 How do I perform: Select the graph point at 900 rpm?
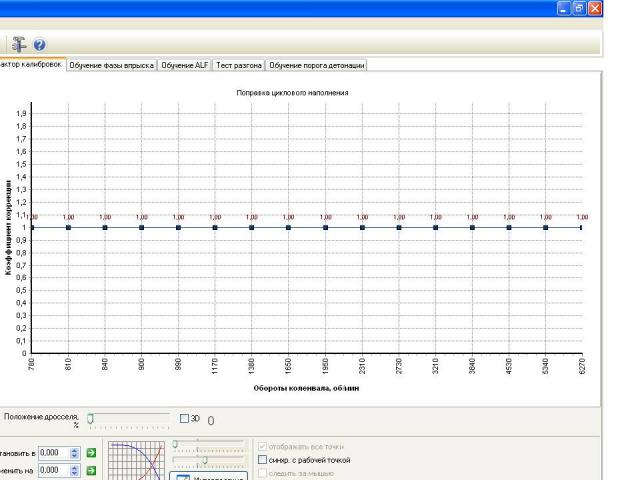142,228
